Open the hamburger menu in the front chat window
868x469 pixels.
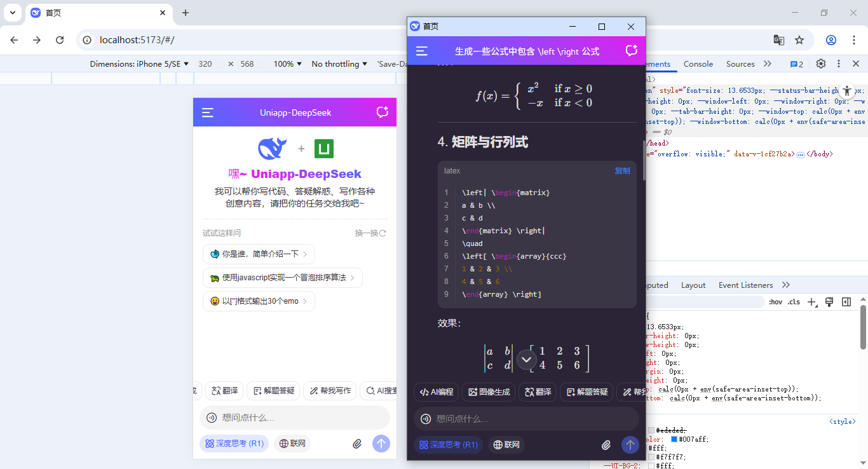click(x=422, y=51)
